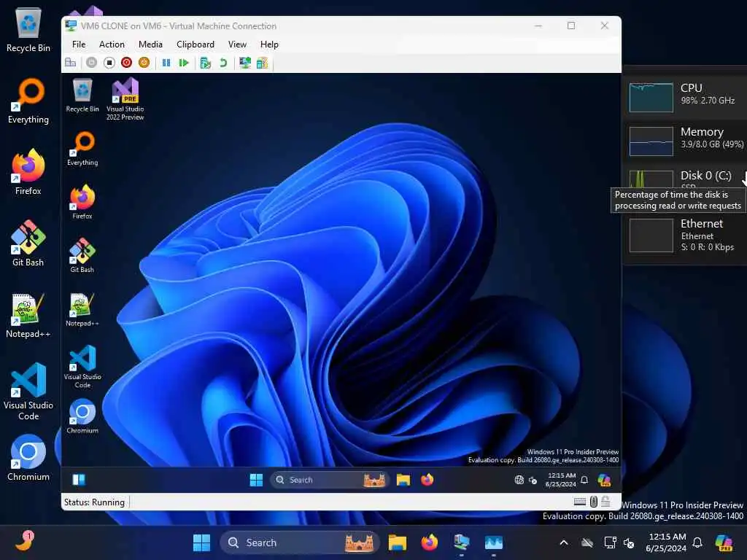747x560 pixels.
Task: Click the keyboard icon in the VM status bar
Action: click(580, 502)
